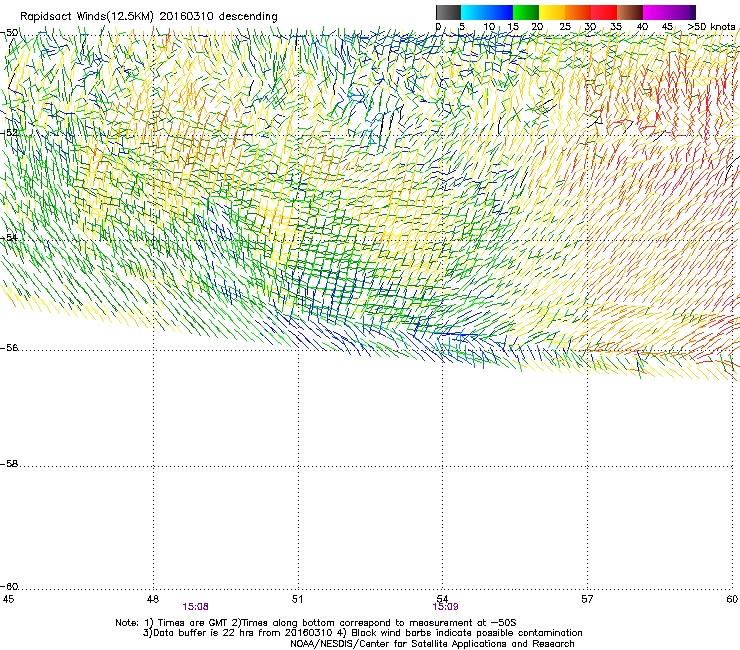Select the latitude label '-58'
The image size is (740, 650).
click(x=9, y=464)
